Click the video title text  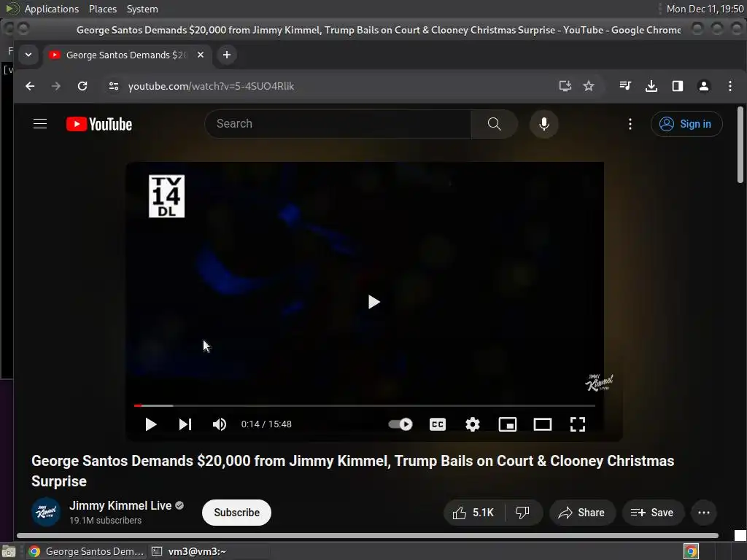pos(352,471)
